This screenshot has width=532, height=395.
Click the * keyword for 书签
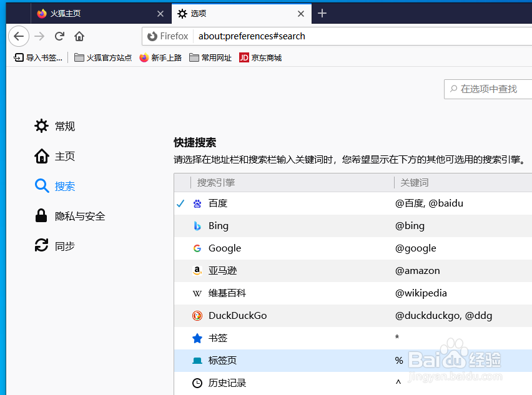coord(397,337)
